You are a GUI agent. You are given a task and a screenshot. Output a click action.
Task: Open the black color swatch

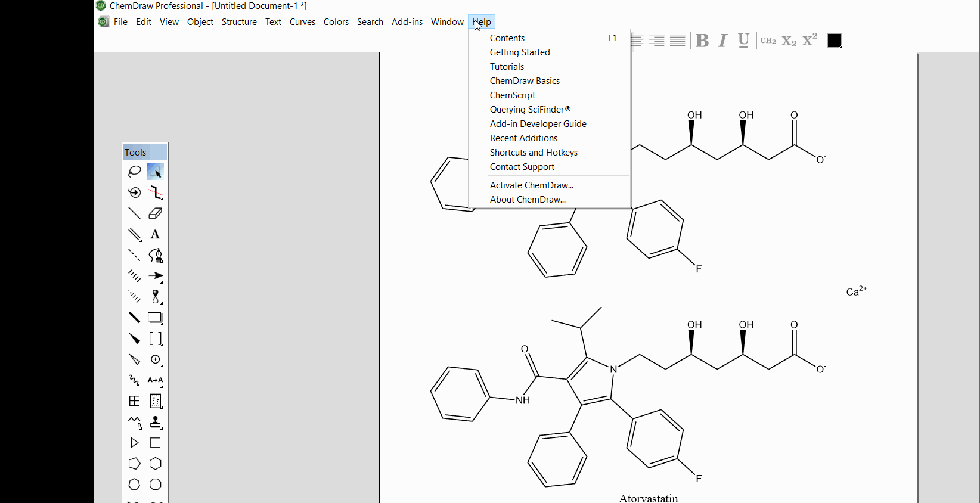tap(835, 41)
